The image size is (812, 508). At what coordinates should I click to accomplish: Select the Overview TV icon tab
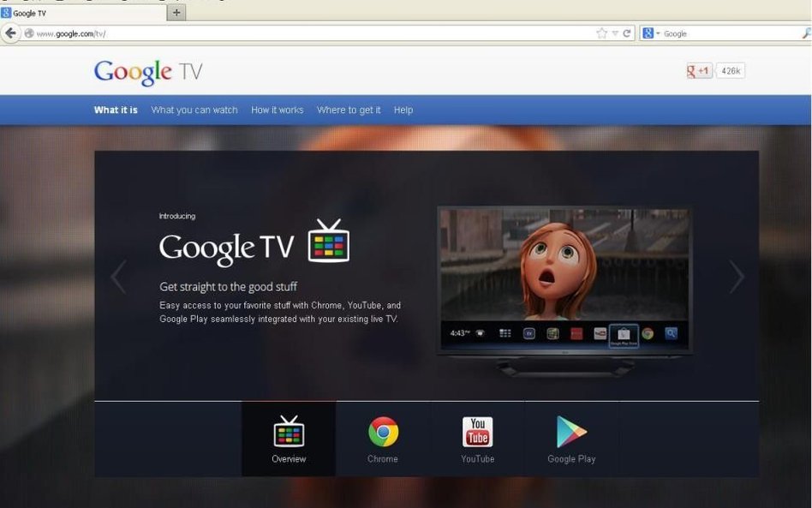(289, 439)
